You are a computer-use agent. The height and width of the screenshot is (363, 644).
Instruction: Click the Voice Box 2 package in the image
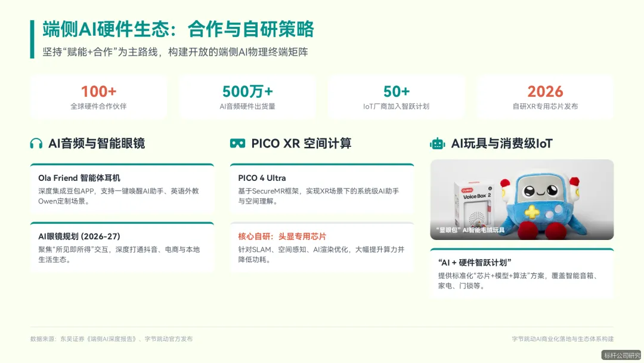475,205
